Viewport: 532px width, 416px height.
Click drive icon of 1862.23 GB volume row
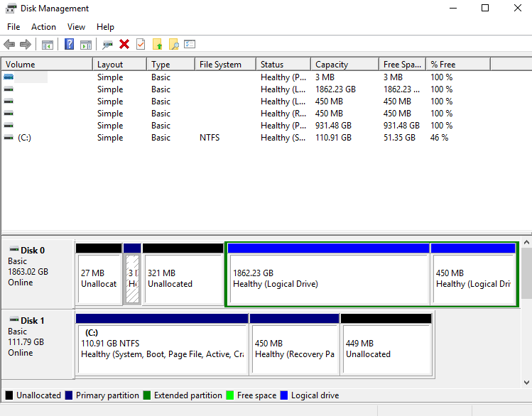(9, 89)
